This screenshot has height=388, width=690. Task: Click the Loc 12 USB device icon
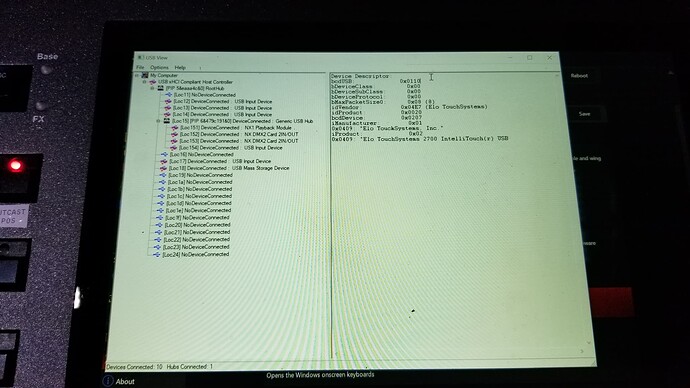(x=168, y=101)
